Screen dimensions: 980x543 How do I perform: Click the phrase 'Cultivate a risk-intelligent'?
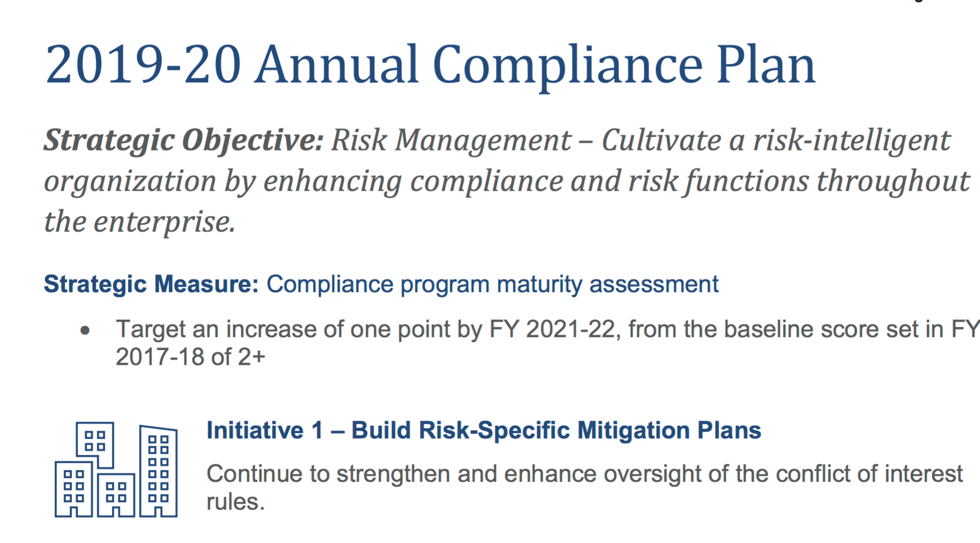[776, 141]
